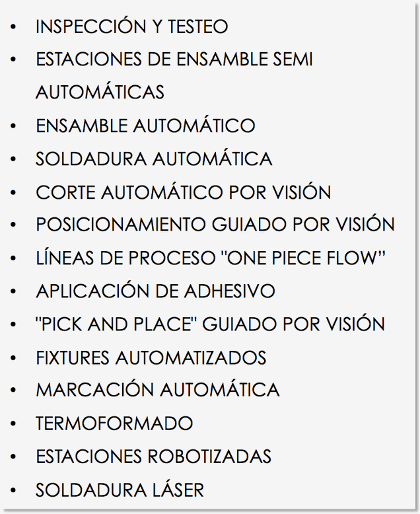Select "PICK AND PLACE" GUIADO POR VISIÓN
The height and width of the screenshot is (514, 420).
pyautogui.click(x=210, y=324)
